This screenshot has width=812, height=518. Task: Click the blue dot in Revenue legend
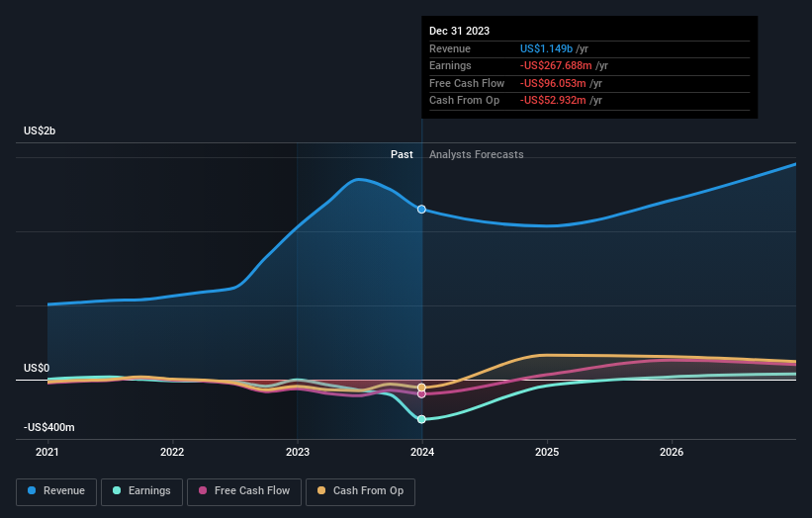tap(32, 490)
